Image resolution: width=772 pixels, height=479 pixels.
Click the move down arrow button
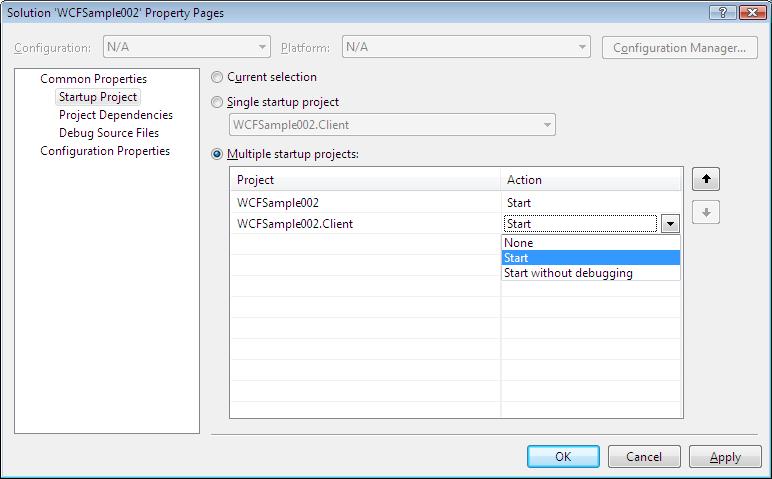point(705,212)
